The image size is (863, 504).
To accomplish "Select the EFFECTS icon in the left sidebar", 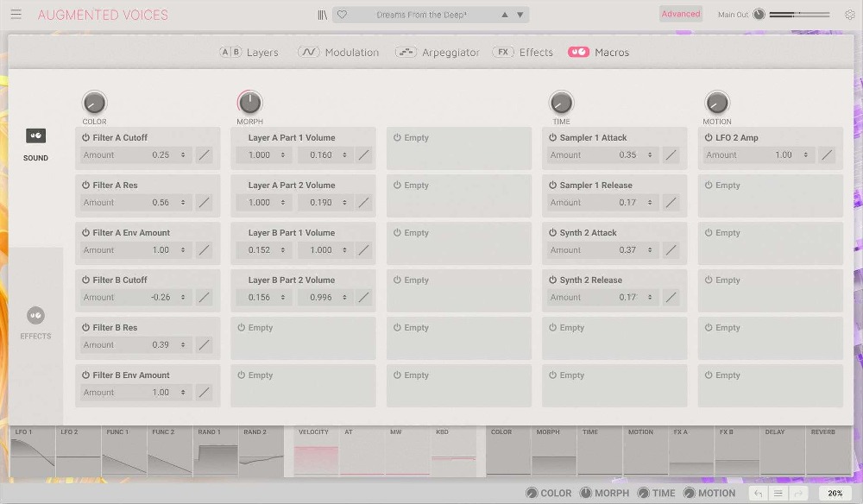I will [35, 315].
